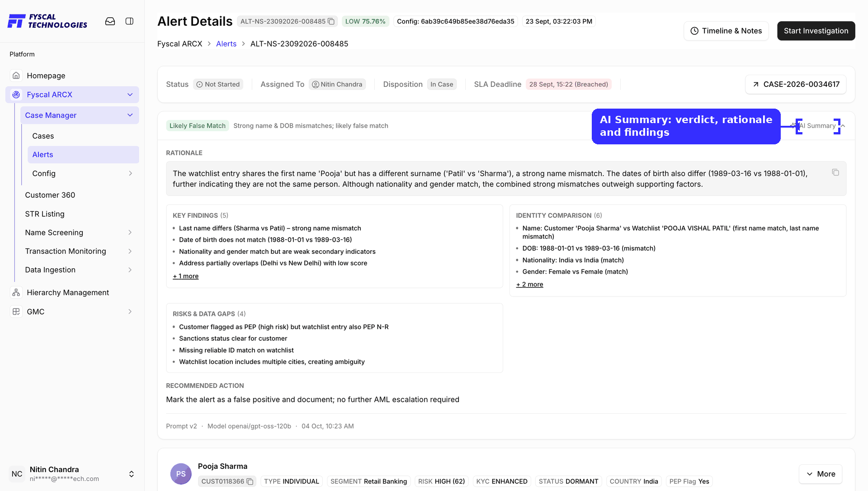The width and height of the screenshot is (868, 491).
Task: Click the Nitin Chandra assignee chip
Action: [337, 84]
